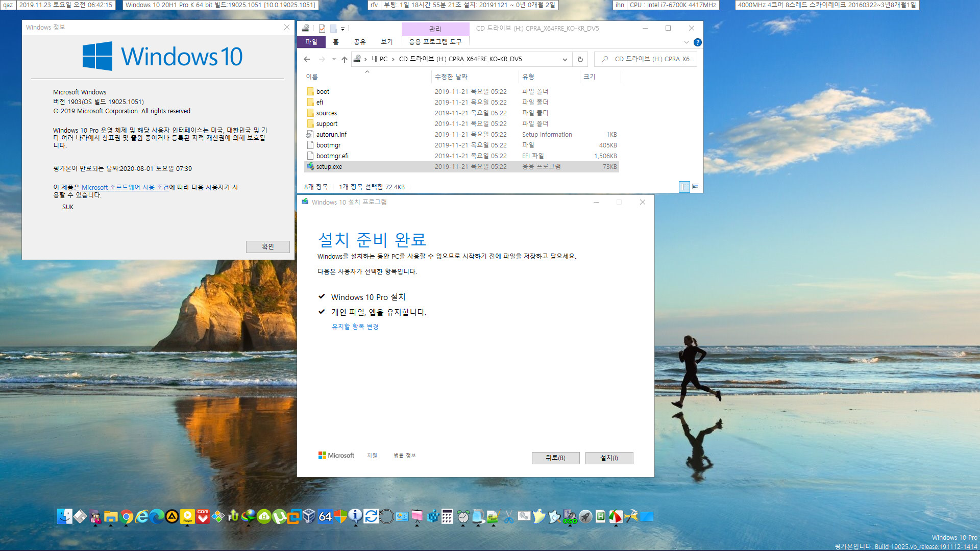
Task: Open the 공유 ribbon tab
Action: (360, 42)
